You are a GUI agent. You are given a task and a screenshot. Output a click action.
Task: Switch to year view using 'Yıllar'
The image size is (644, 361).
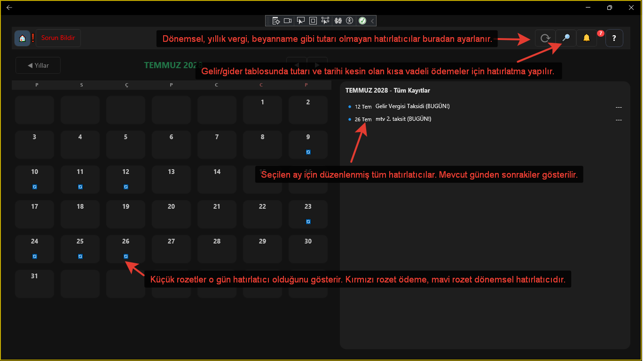click(38, 65)
